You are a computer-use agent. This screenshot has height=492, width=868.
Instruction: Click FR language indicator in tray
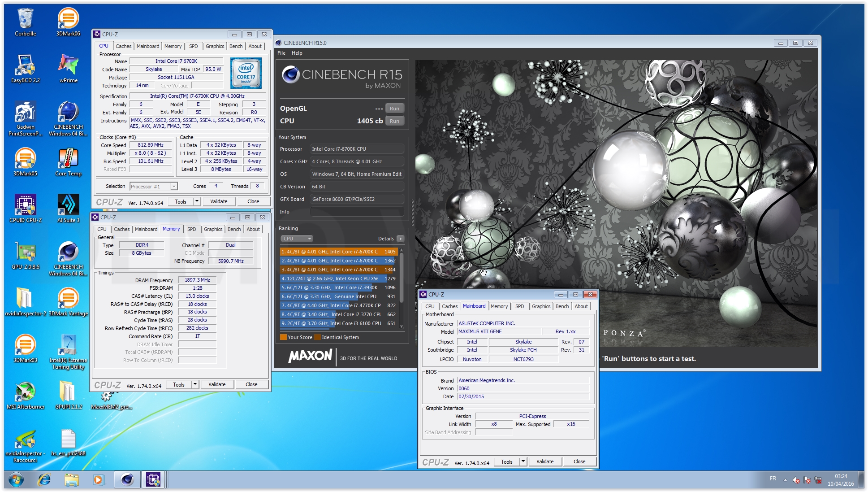[x=773, y=479]
